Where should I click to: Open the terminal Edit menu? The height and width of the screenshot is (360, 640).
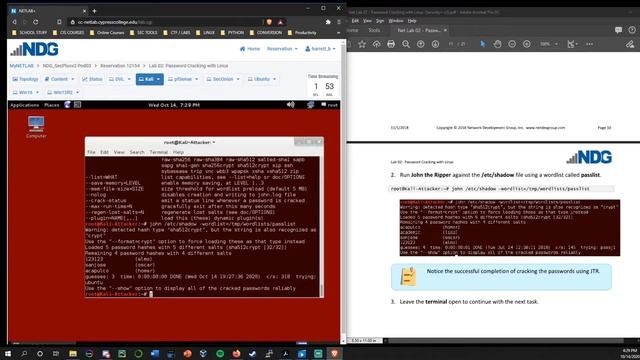(x=104, y=152)
